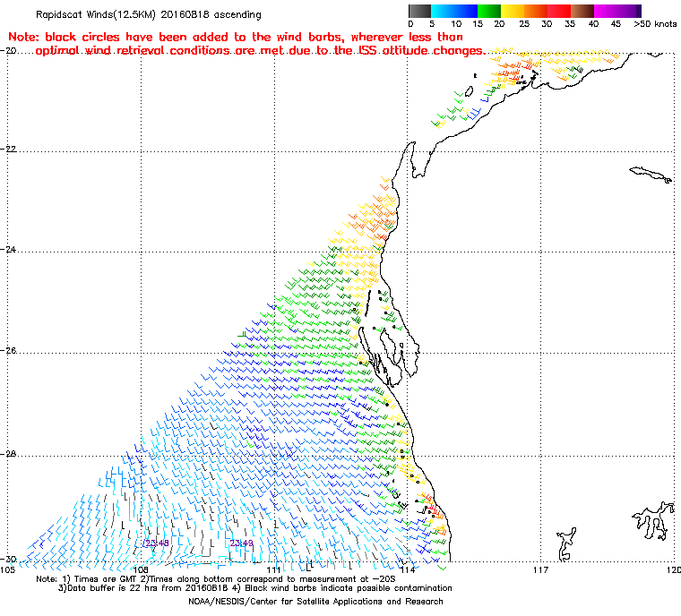Click the gray 0-5 knots legend segment
The width and height of the screenshot is (681, 616).
point(419,12)
